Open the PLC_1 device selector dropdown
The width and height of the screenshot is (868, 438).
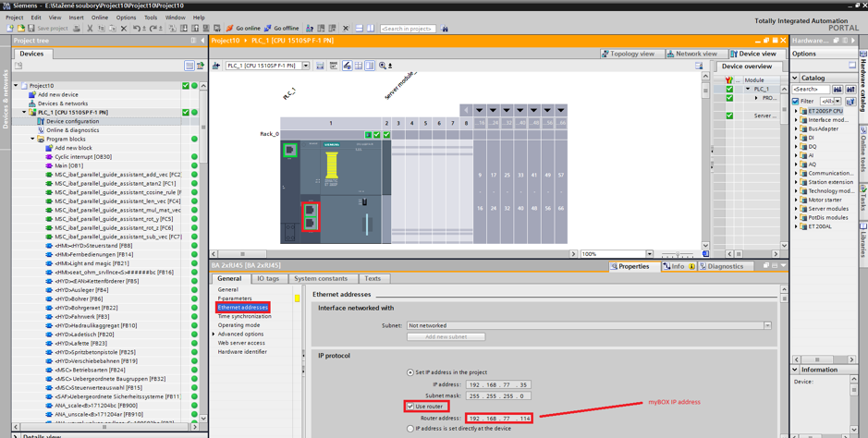[306, 66]
